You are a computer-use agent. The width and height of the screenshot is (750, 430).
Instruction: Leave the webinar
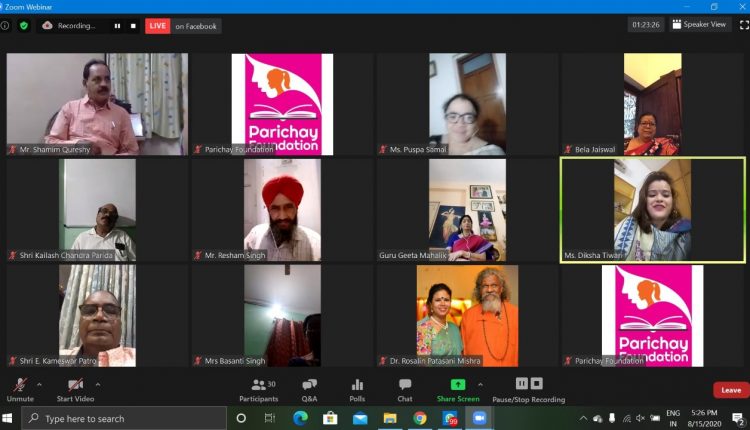(730, 390)
